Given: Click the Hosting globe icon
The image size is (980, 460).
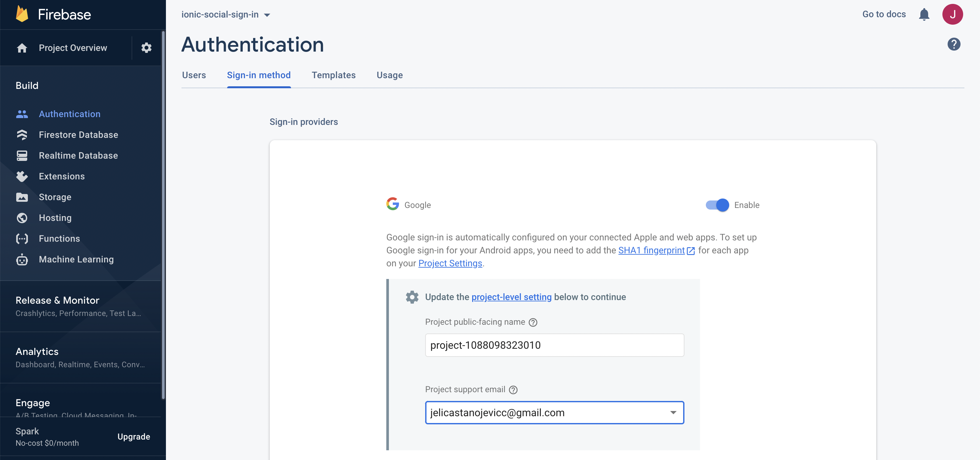Looking at the screenshot, I should click(22, 218).
